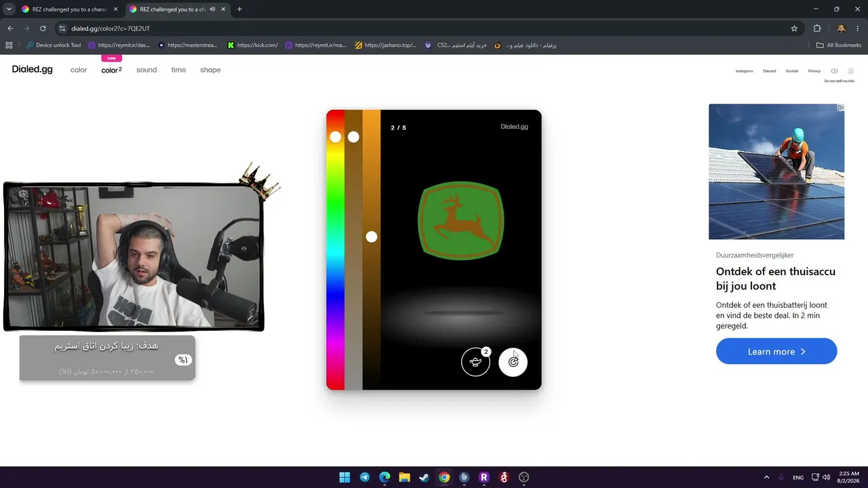
Task: Reload the page
Action: click(43, 28)
